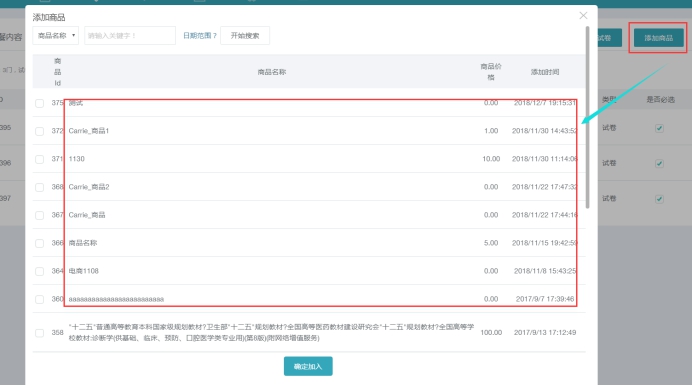Click the 开始搜索 button
This screenshot has height=386, width=692.
[245, 36]
